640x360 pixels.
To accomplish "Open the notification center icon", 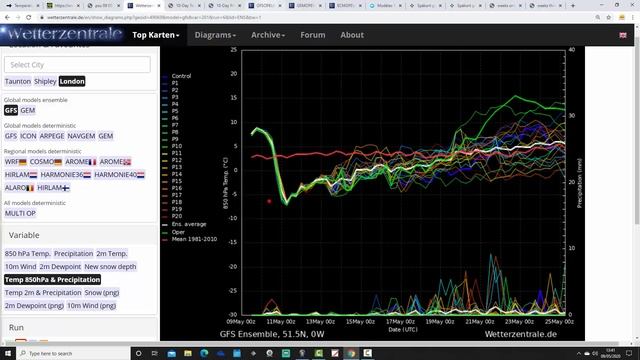I will tap(629, 353).
